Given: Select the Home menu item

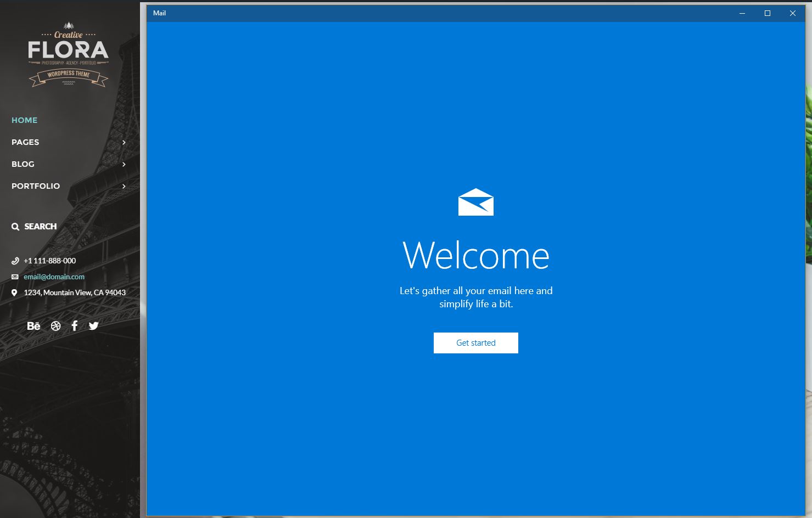Looking at the screenshot, I should pyautogui.click(x=25, y=120).
